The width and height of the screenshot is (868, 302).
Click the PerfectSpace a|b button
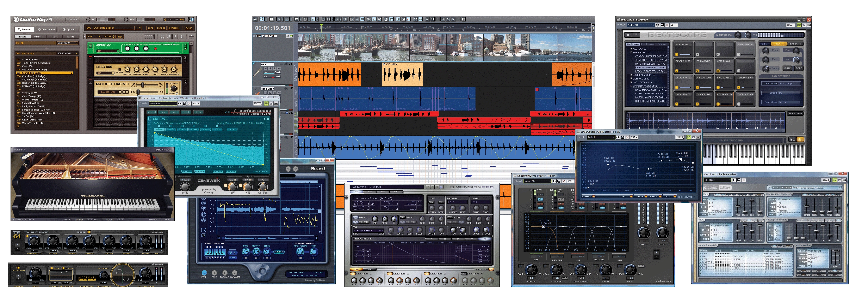163,112
